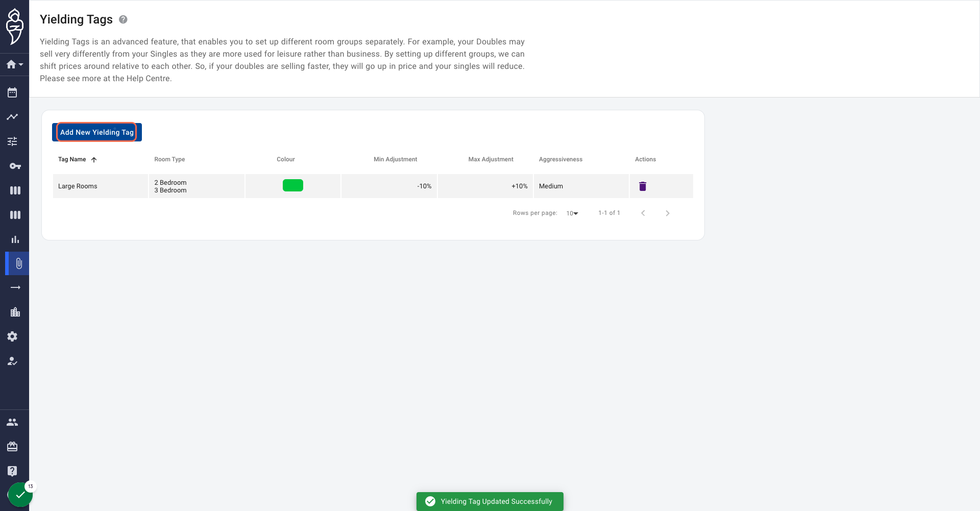Open the gift card icon in sidebar
Screen dimensions: 980x511
[13, 447]
